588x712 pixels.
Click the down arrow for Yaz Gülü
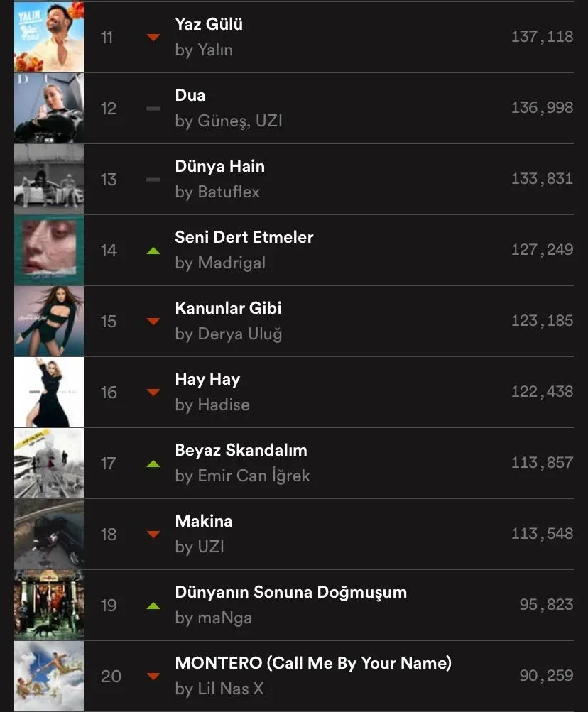153,37
